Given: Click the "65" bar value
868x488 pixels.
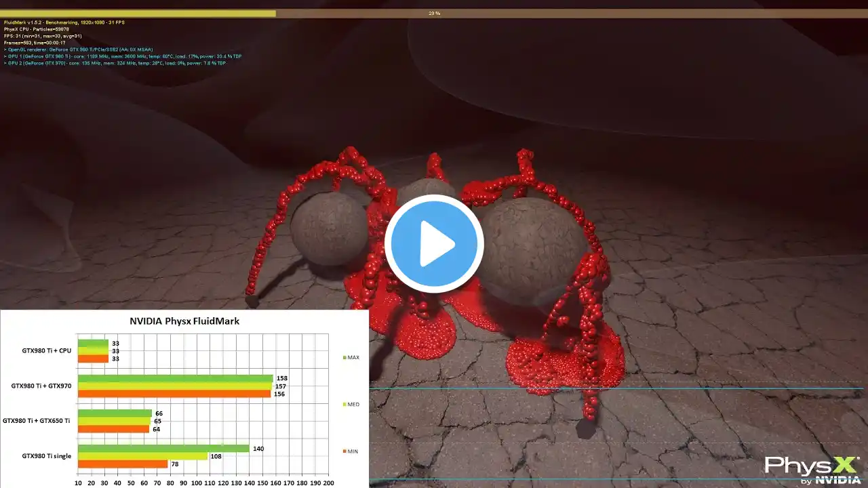Looking at the screenshot, I should 158,421.
